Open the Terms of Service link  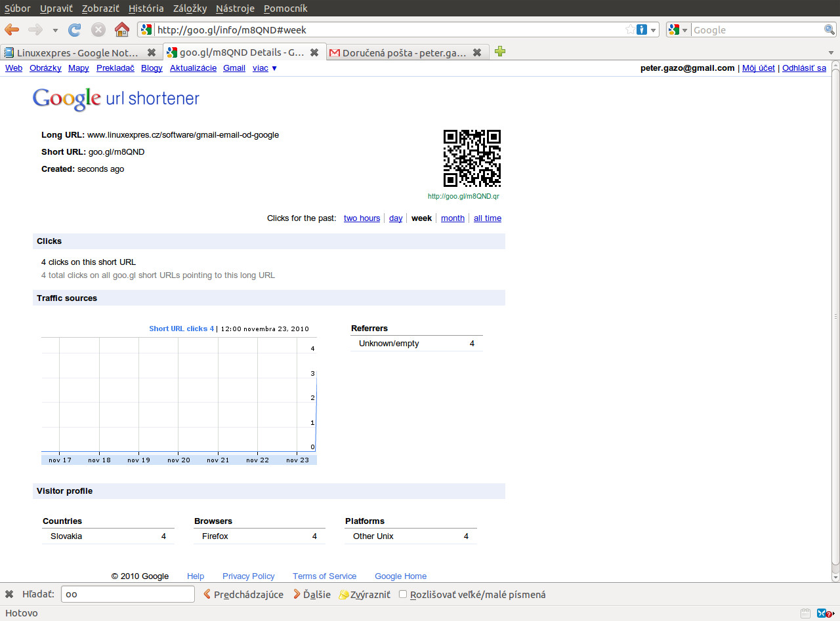[325, 576]
